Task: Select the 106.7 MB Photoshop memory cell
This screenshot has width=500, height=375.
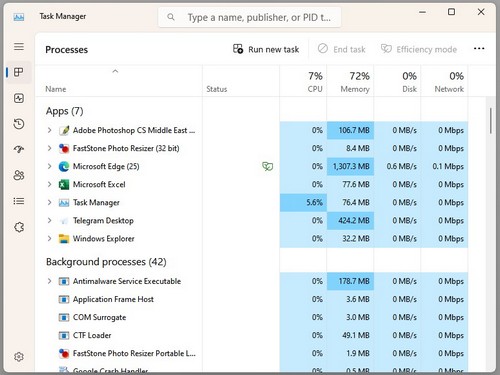Action: [350, 130]
